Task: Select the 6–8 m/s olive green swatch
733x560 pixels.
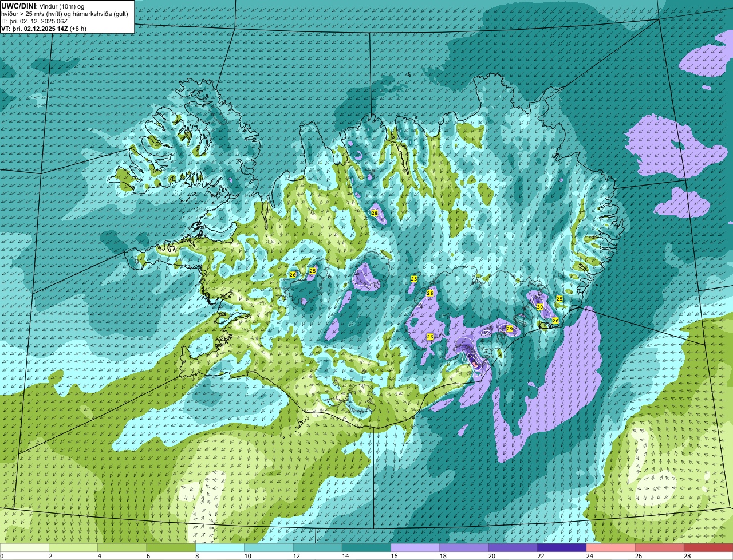Action: pos(171,548)
